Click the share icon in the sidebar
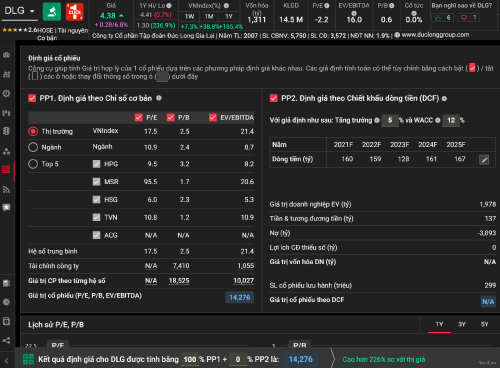The width and height of the screenshot is (500, 368). pyautogui.click(x=6, y=340)
